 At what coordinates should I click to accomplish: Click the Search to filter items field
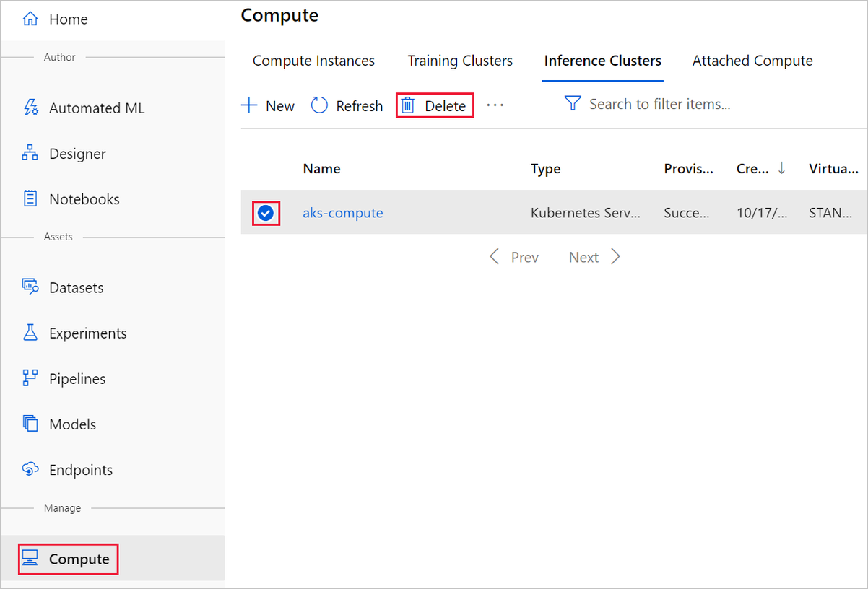tap(659, 105)
